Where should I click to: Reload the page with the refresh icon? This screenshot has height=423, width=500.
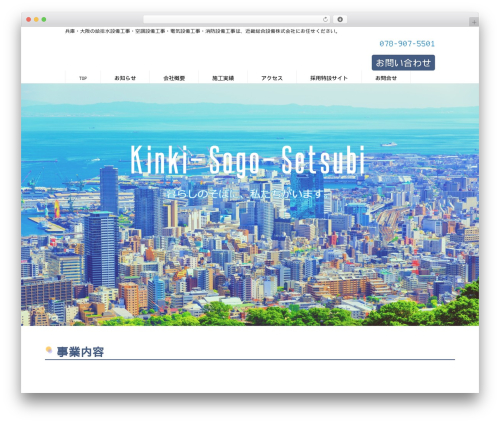[x=325, y=20]
